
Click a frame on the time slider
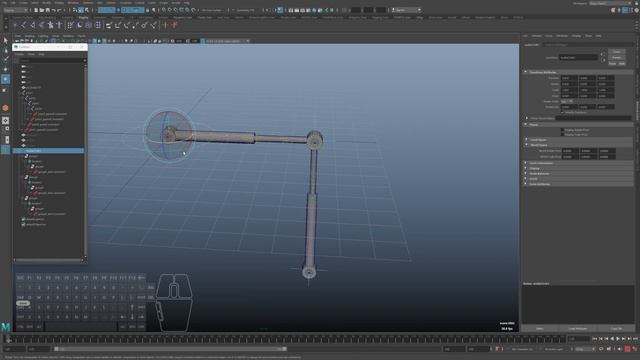(x=286, y=339)
